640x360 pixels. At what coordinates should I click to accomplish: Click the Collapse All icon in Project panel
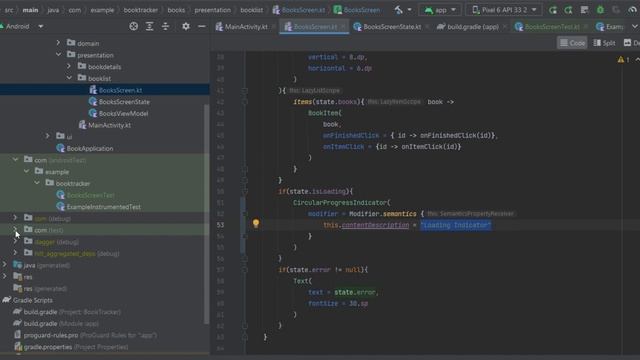click(x=165, y=26)
